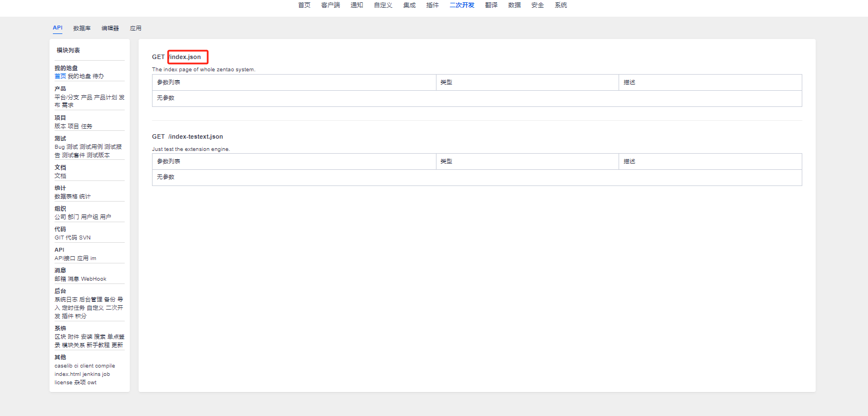Open the GIT module link

point(59,237)
